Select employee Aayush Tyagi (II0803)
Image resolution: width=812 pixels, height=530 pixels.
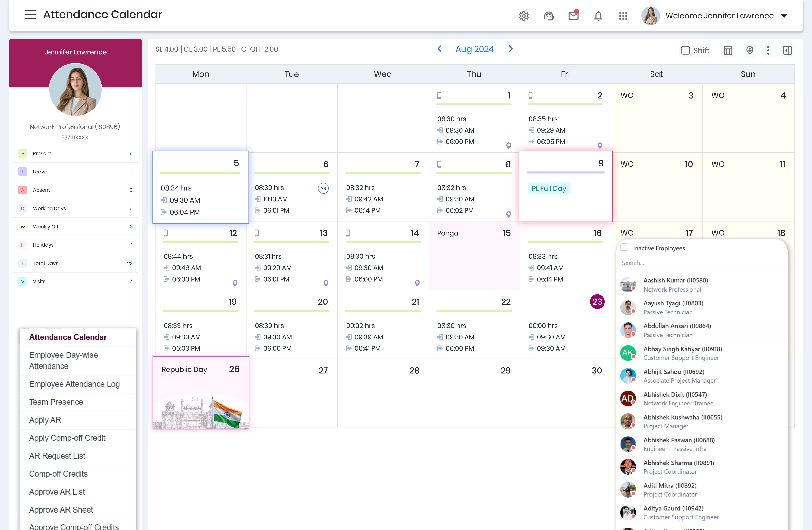point(702,308)
